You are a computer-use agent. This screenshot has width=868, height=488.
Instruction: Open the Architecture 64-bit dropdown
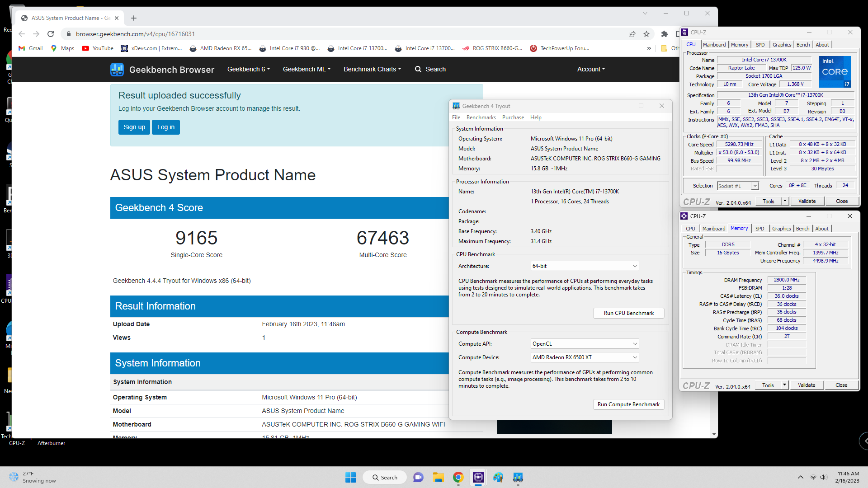(x=585, y=266)
